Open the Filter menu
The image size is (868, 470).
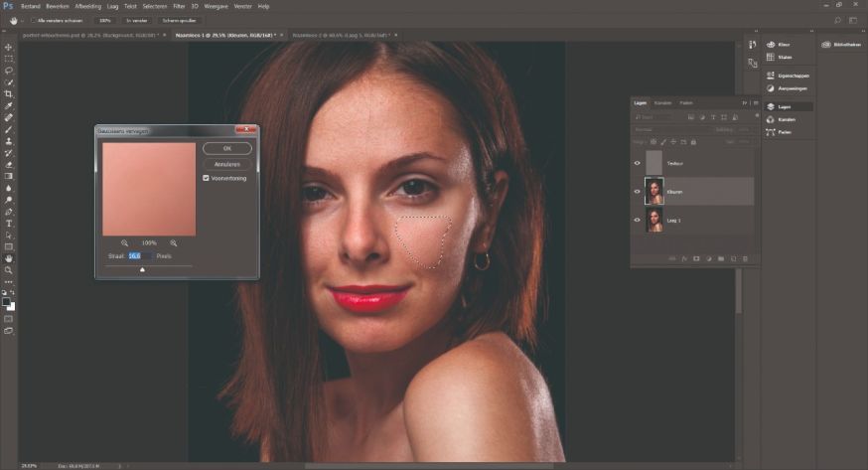coord(179,6)
